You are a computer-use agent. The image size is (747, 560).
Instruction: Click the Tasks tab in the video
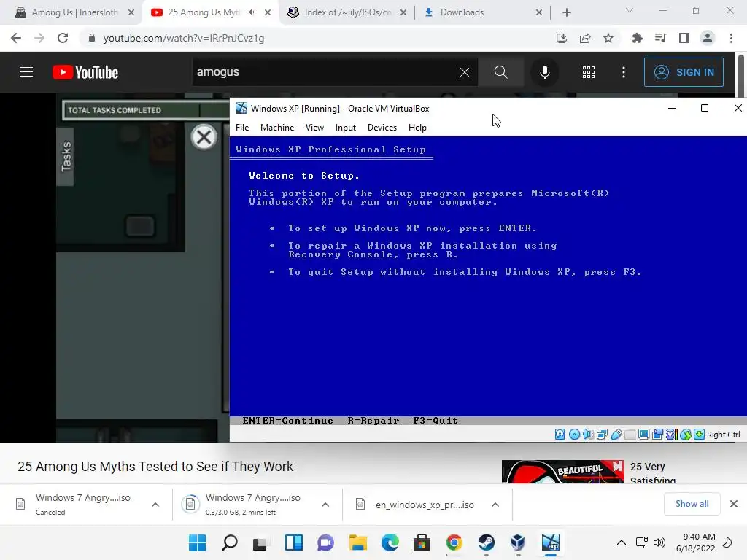tap(65, 156)
